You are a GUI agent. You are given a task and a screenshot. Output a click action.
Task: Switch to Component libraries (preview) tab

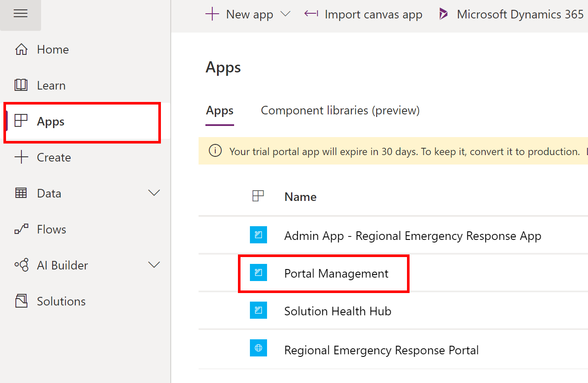pos(340,111)
